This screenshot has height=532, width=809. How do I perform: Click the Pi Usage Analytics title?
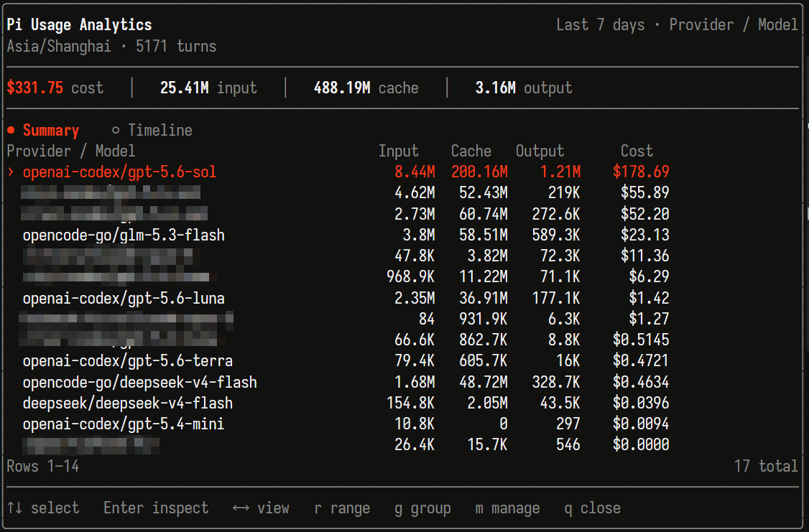coord(80,24)
